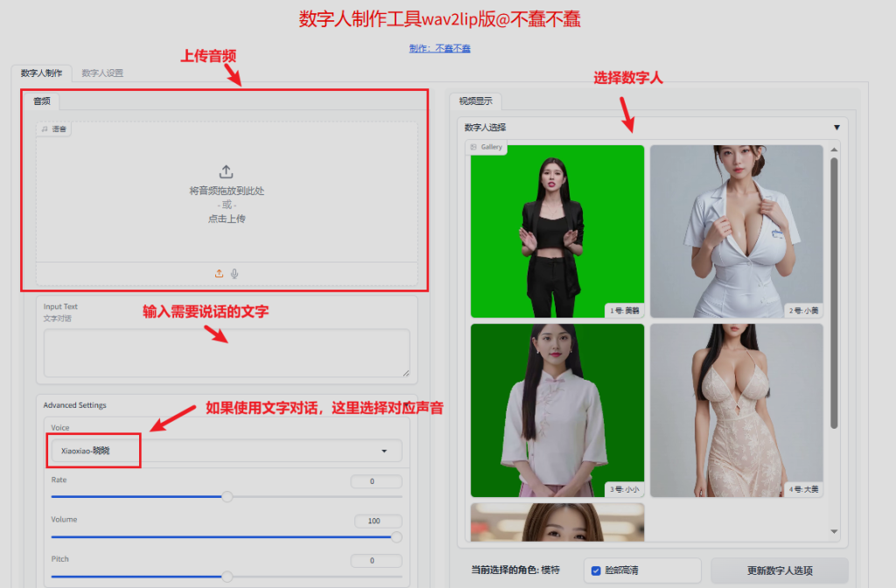The height and width of the screenshot is (588, 896).
Task: Select the 数字人制作 tab
Action: point(41,73)
